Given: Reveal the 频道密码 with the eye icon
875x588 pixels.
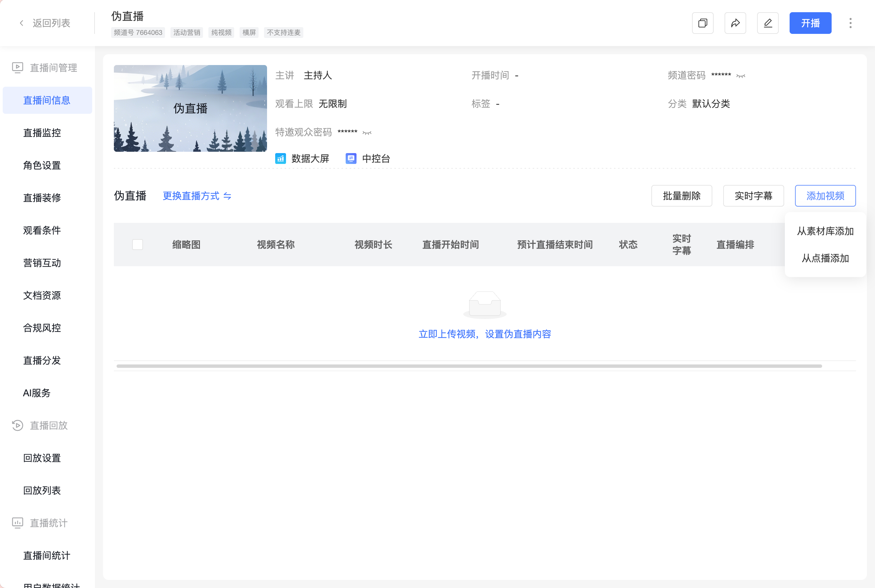Looking at the screenshot, I should tap(741, 76).
